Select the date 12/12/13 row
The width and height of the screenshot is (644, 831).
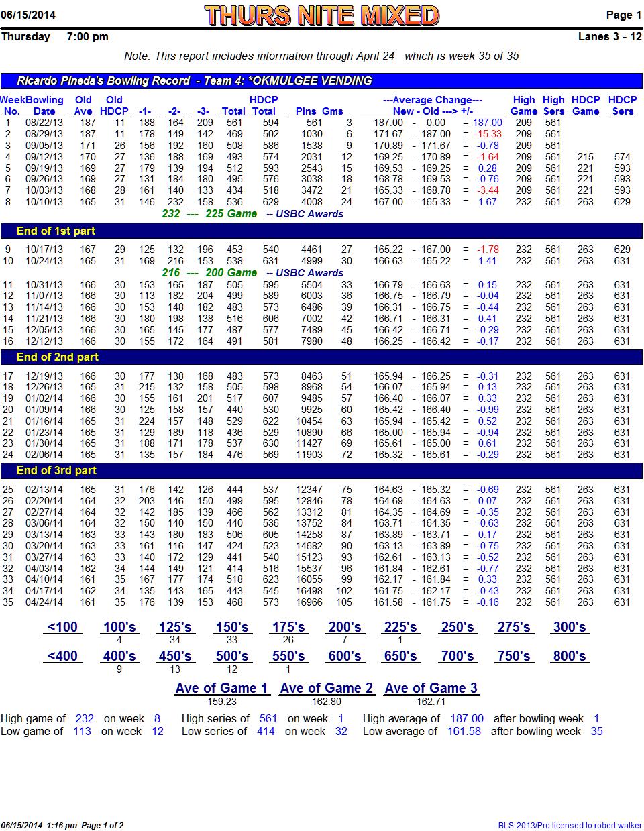click(x=44, y=341)
